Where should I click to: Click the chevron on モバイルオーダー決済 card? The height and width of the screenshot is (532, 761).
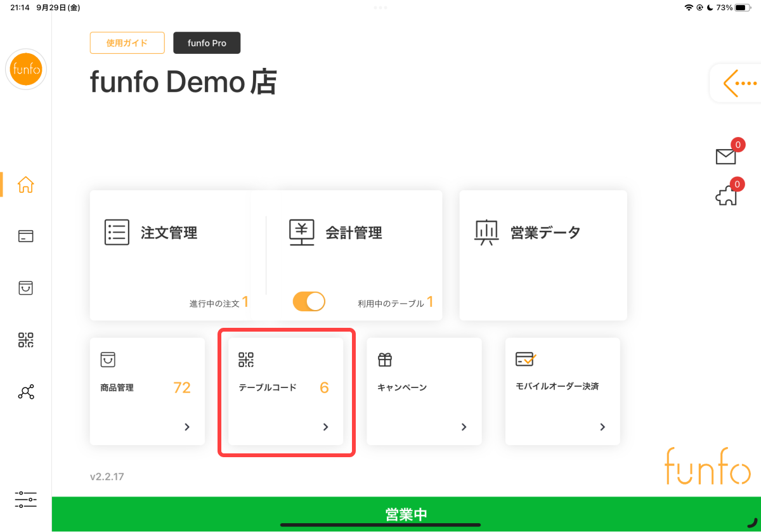point(602,427)
